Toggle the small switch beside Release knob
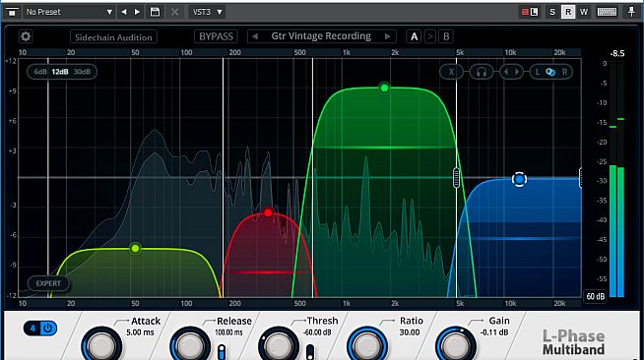The width and height of the screenshot is (644, 360). [222, 352]
